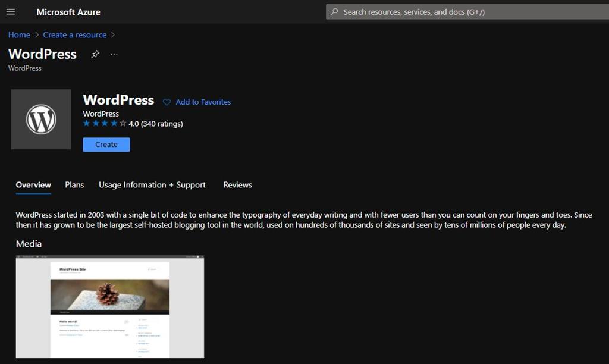Image resolution: width=609 pixels, height=364 pixels.
Task: Click the search magnifier icon
Action: [x=334, y=11]
